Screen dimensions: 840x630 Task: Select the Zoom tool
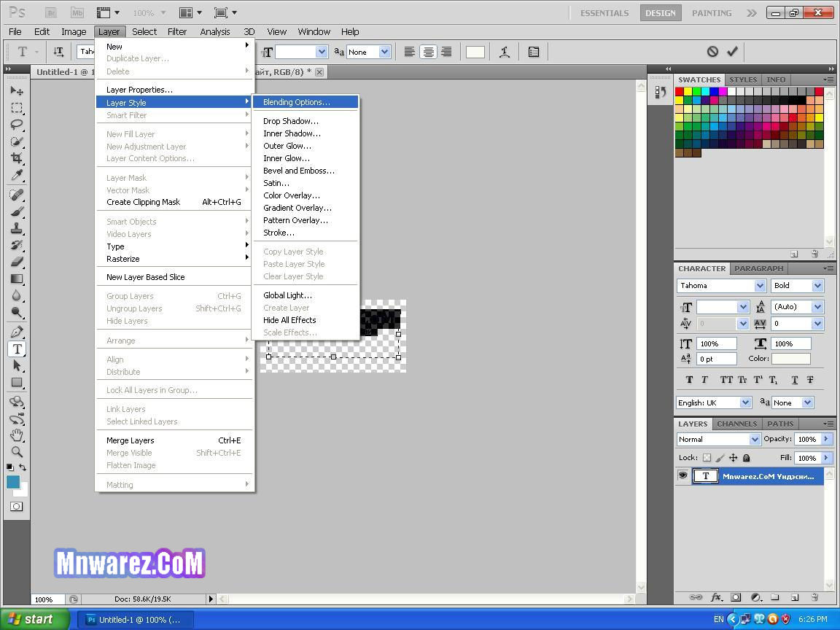17,451
